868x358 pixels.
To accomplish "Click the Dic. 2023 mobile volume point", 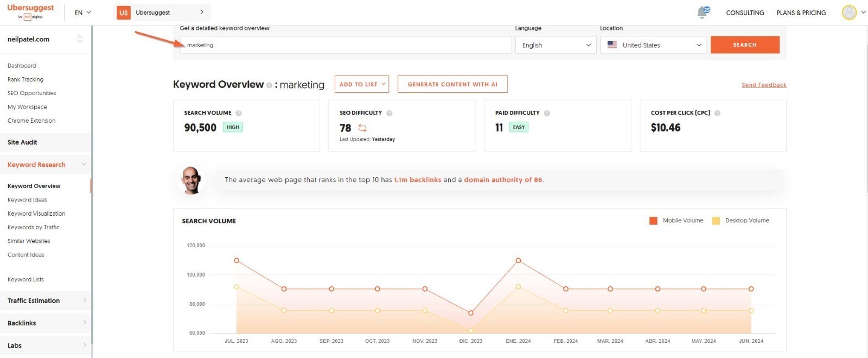I will [x=471, y=313].
